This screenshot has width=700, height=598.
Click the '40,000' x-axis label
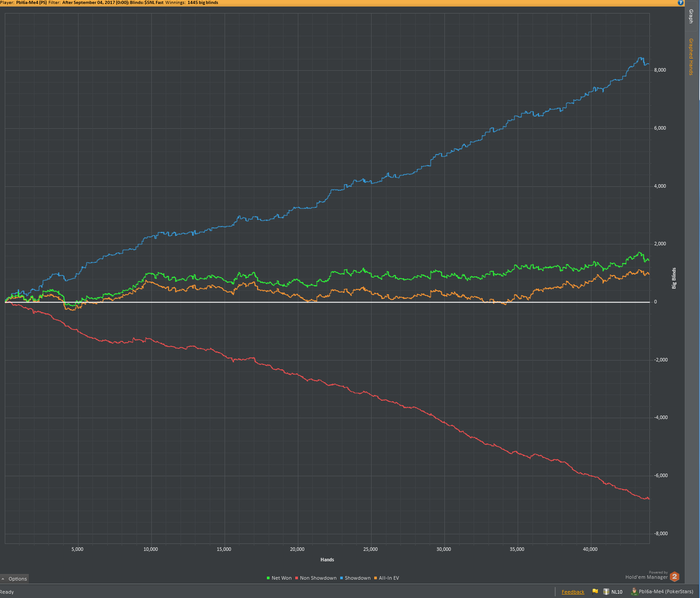point(590,549)
